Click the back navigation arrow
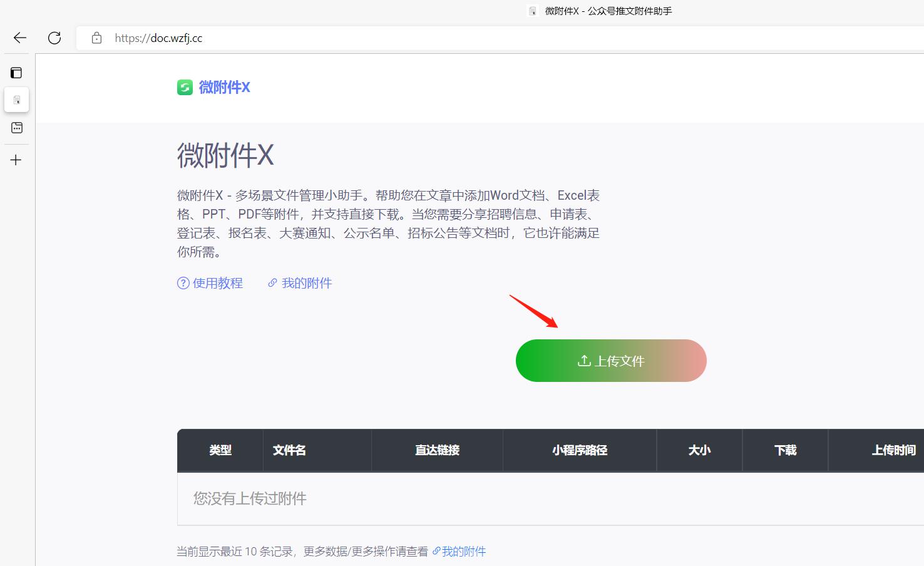924x566 pixels. click(19, 38)
